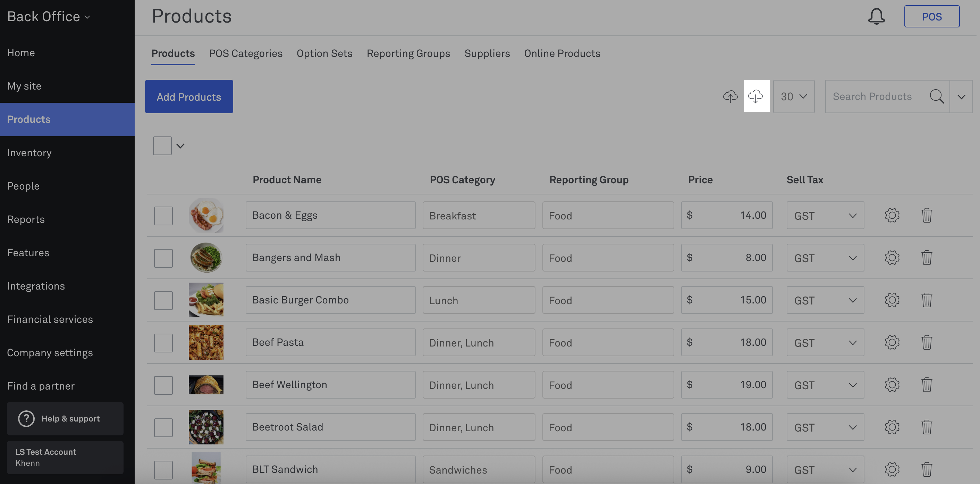Open GST tax dropdown for Beef Pasta
This screenshot has height=484, width=980.
click(x=825, y=342)
